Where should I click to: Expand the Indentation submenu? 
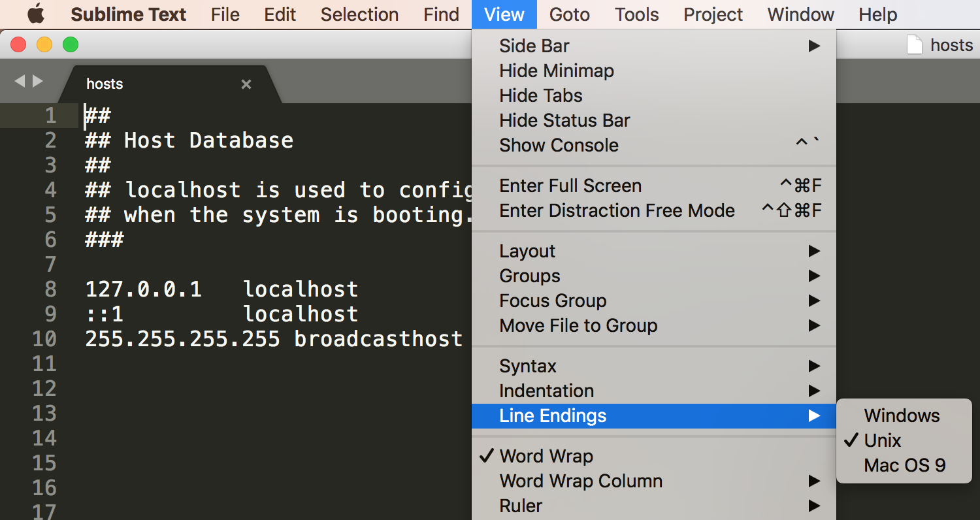[x=654, y=391]
